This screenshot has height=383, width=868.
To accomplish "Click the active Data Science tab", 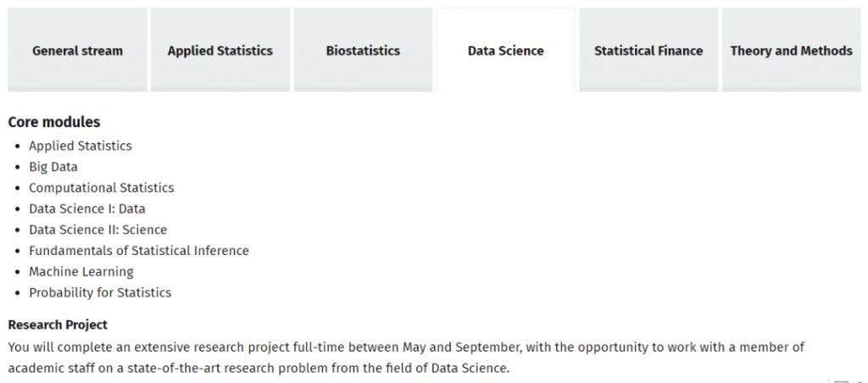I will (x=506, y=51).
